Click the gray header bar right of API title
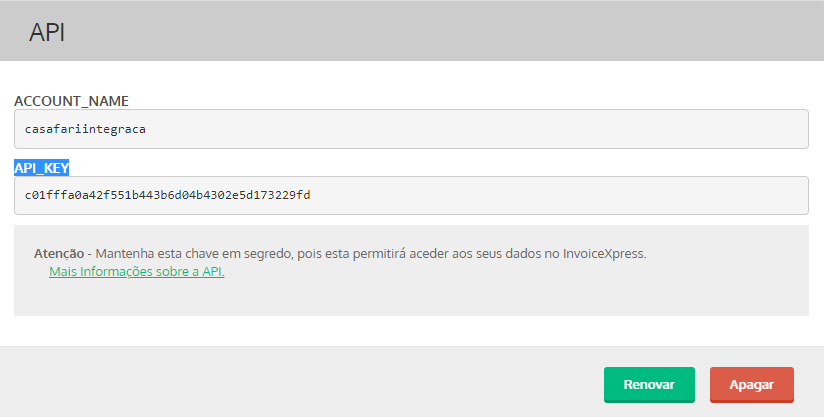824x417 pixels. coord(450,31)
